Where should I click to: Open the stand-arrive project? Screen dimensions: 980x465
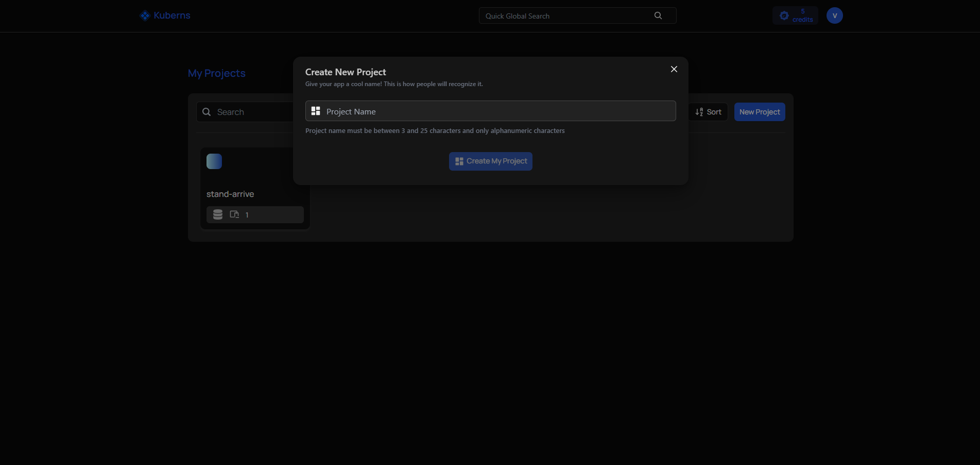coord(230,194)
